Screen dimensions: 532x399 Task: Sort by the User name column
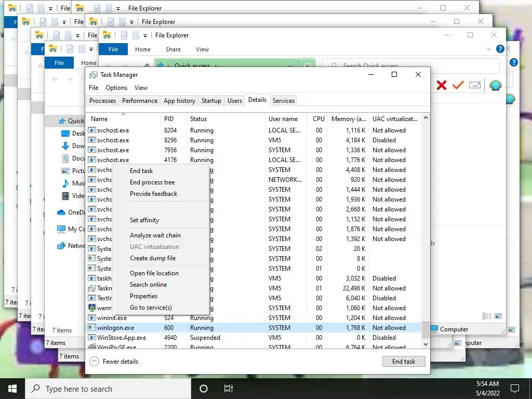point(286,119)
